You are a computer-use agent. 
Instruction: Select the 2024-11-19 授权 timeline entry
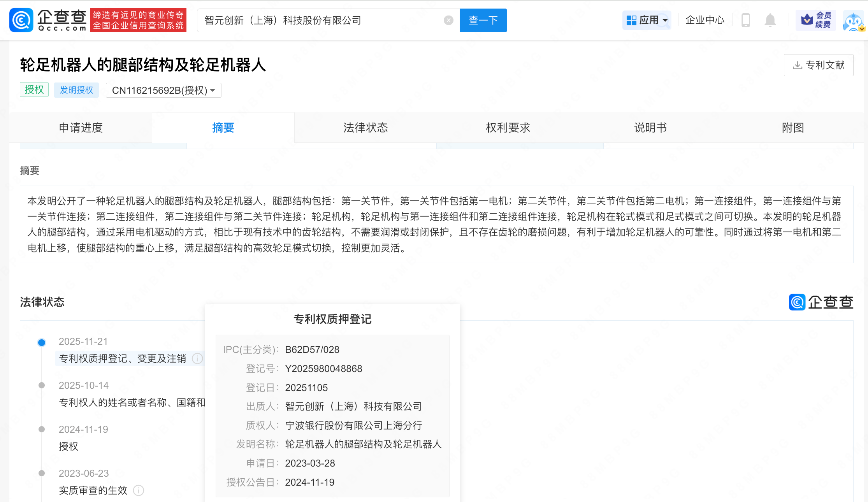(x=69, y=446)
